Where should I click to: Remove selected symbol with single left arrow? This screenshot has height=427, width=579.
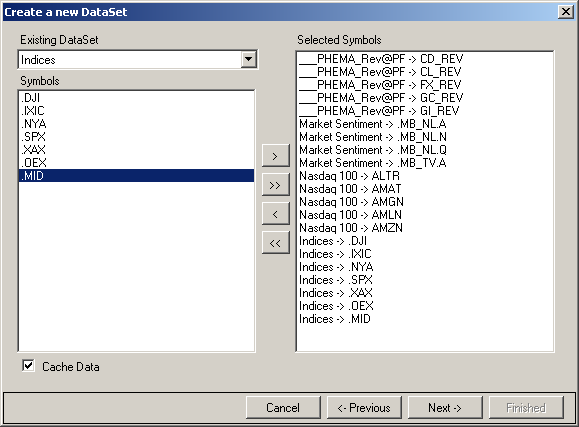275,214
